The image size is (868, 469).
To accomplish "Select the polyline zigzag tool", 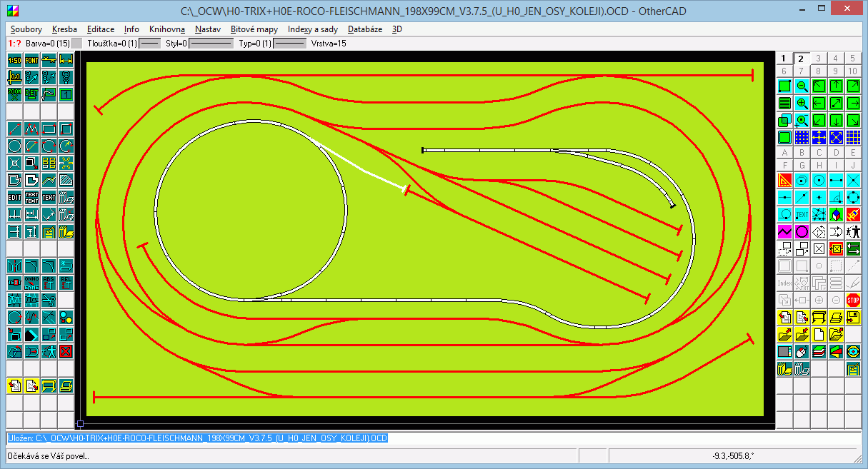I will tap(31, 130).
